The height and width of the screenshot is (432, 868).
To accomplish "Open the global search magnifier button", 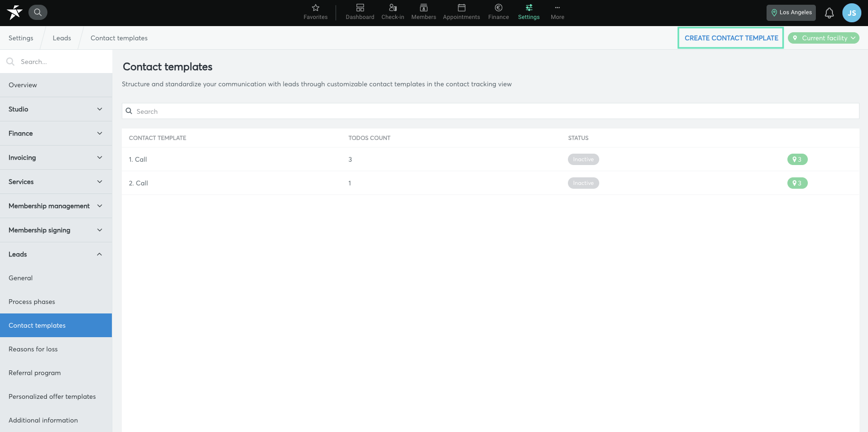I will point(38,12).
